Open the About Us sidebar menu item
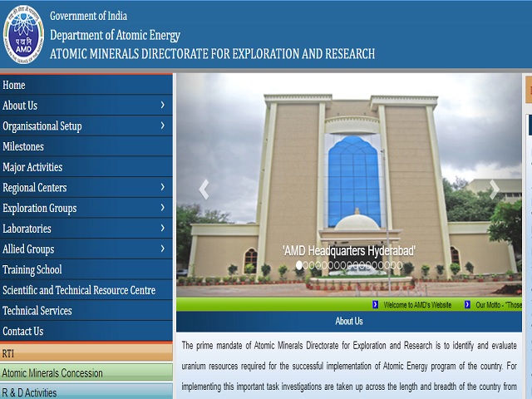532x399 pixels. click(86, 106)
